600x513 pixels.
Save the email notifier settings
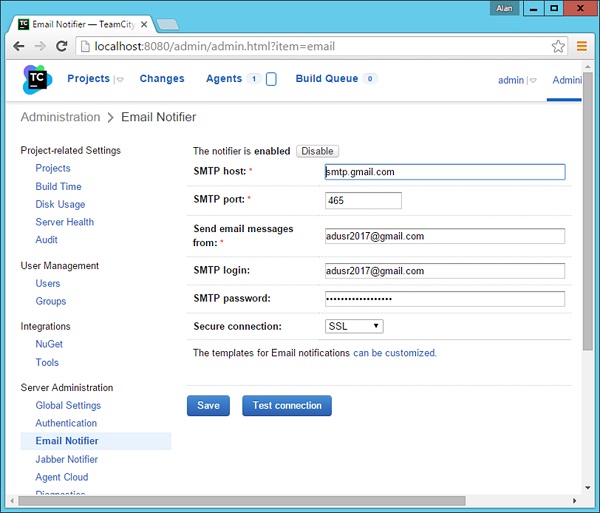coord(208,406)
